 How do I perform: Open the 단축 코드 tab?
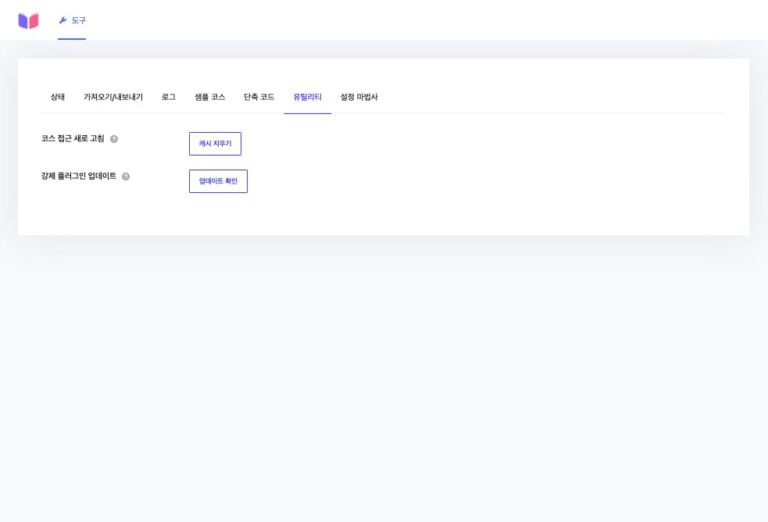click(259, 97)
